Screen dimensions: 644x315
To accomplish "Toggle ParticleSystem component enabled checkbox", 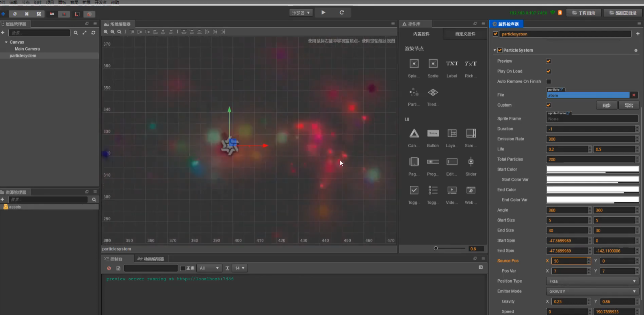I will [500, 50].
